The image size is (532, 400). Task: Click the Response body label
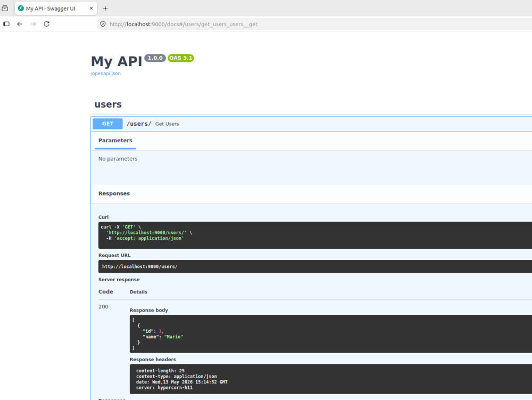point(148,311)
